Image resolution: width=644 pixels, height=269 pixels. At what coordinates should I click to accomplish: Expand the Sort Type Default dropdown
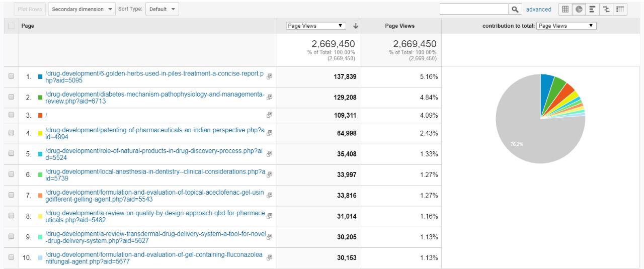[162, 9]
